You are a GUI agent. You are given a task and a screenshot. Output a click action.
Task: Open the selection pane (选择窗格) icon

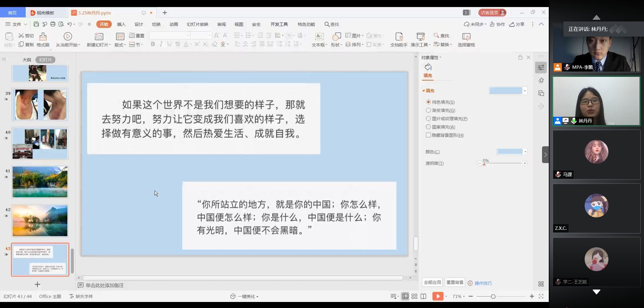click(x=466, y=36)
